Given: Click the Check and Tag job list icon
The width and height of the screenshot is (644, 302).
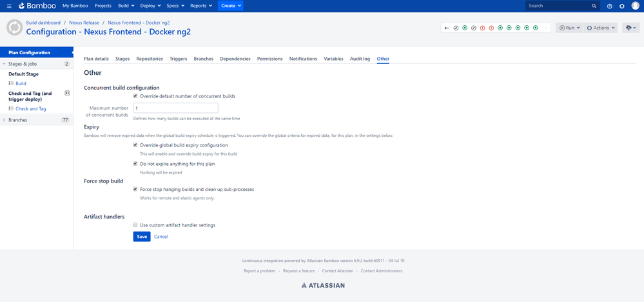Looking at the screenshot, I should tap(11, 109).
